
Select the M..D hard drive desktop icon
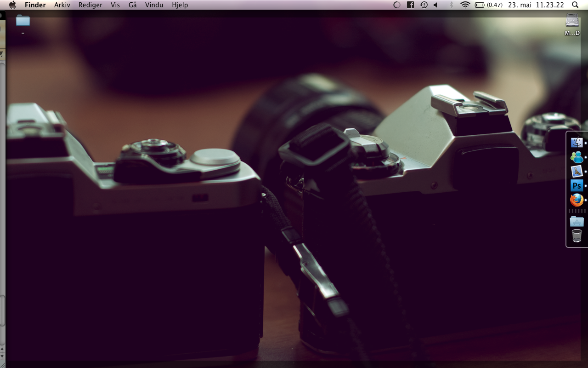(572, 21)
